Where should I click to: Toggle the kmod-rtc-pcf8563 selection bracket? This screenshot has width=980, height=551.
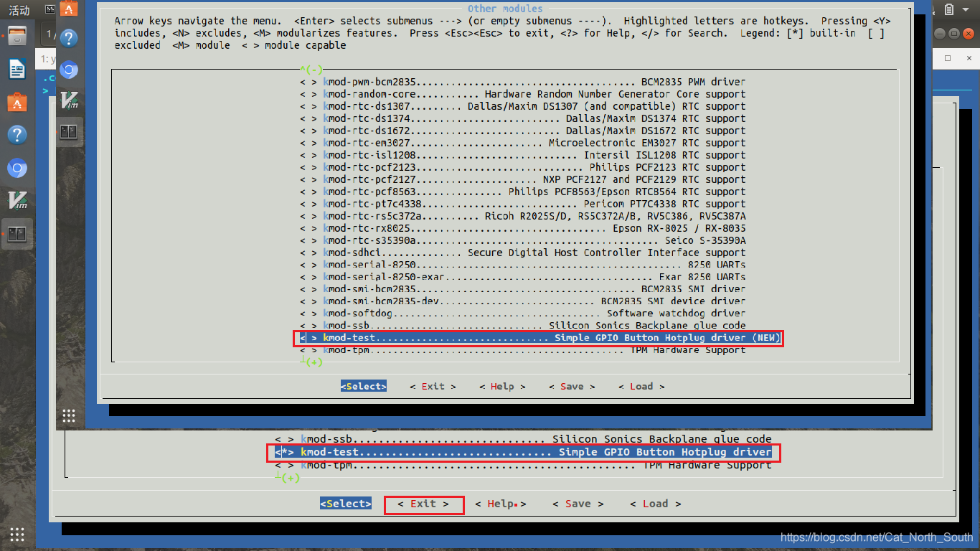click(308, 192)
